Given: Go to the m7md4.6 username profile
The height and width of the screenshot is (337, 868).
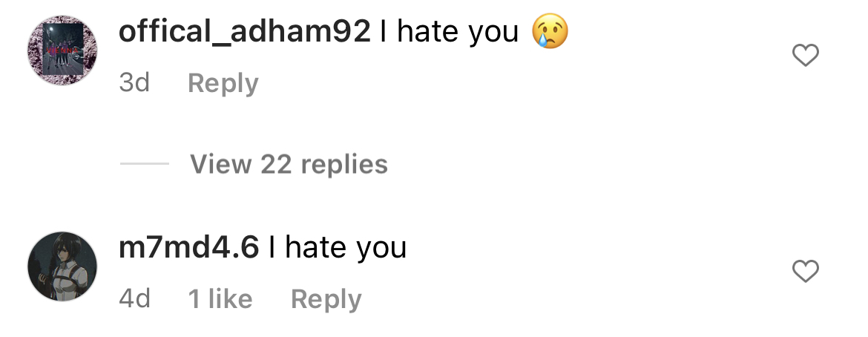Looking at the screenshot, I should [x=188, y=248].
